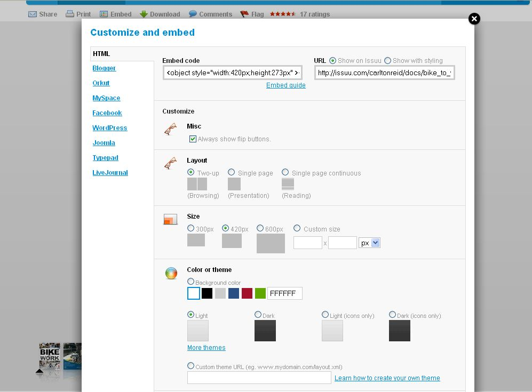Click the Bike Work cover thumbnail

pyautogui.click(x=50, y=356)
